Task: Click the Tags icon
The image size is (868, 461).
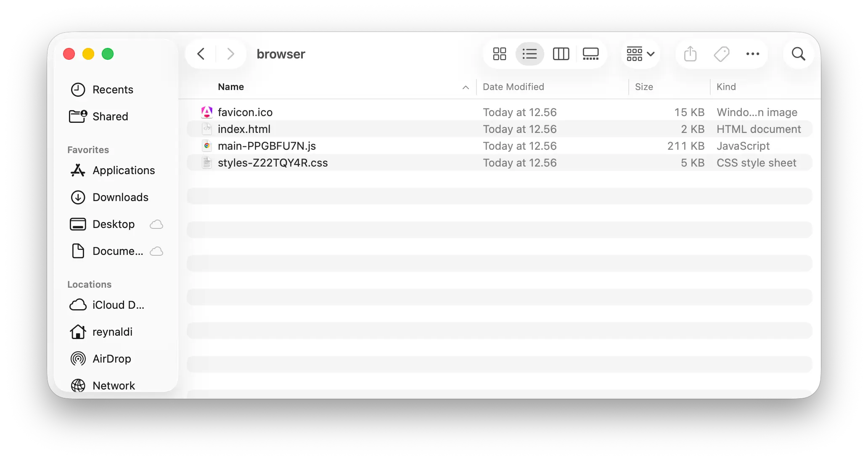Action: point(722,54)
